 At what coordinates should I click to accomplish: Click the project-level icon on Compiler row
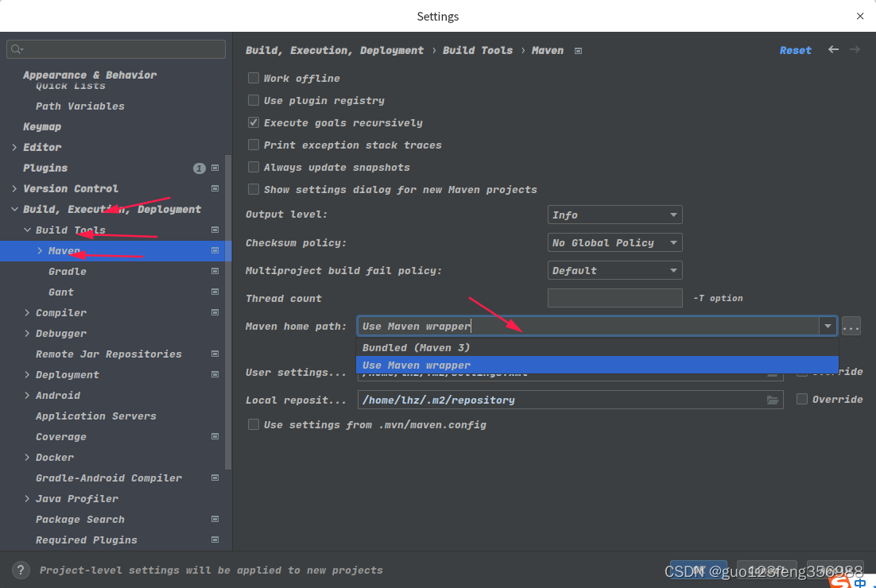click(215, 312)
